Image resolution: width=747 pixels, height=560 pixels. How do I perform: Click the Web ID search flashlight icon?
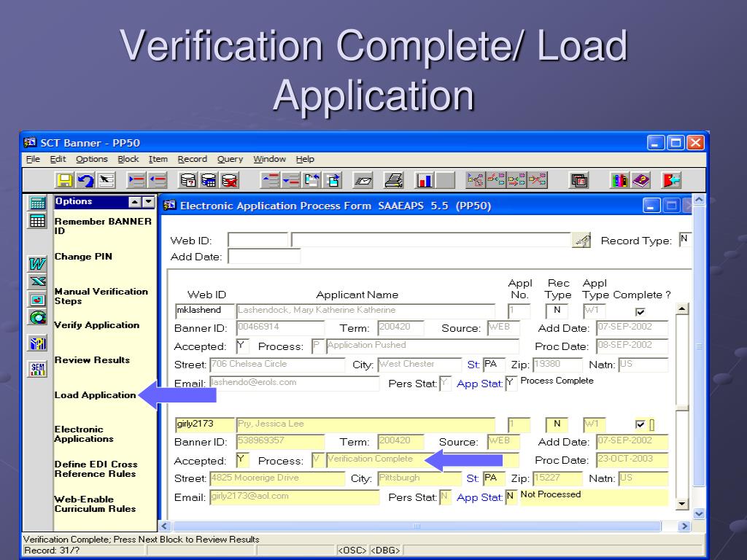click(x=581, y=241)
